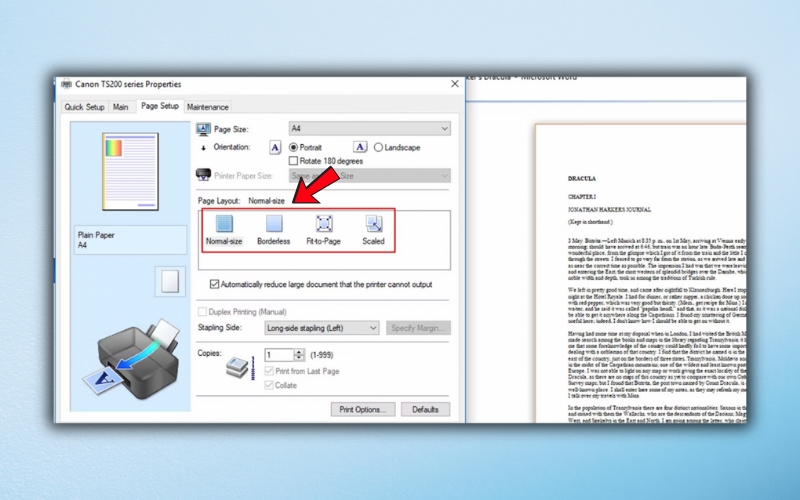Click the printer illustration in preview pane
800x500 pixels.
click(x=133, y=360)
